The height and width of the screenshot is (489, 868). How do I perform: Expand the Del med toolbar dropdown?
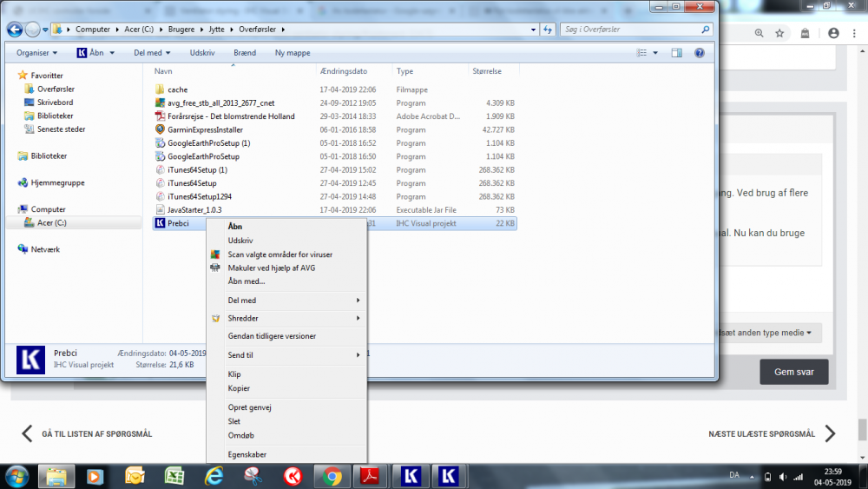[151, 53]
